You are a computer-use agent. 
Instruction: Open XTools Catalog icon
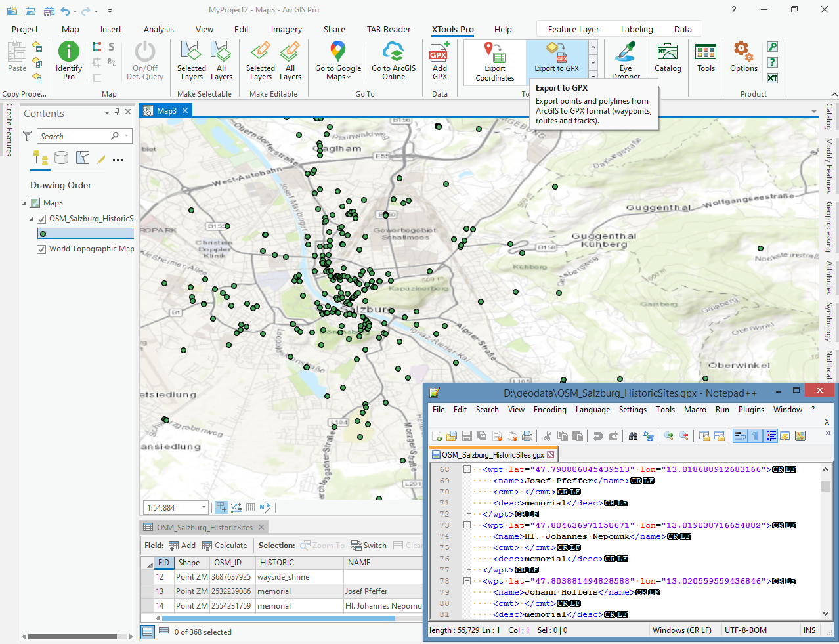668,52
